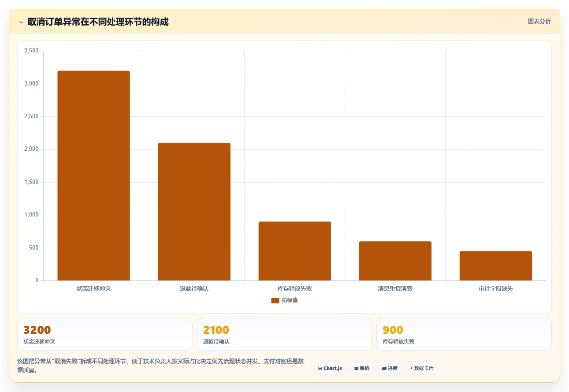Viewport: 569px width, 392px height.
Task: Click the 表格 tag chip
Action: pyautogui.click(x=362, y=368)
